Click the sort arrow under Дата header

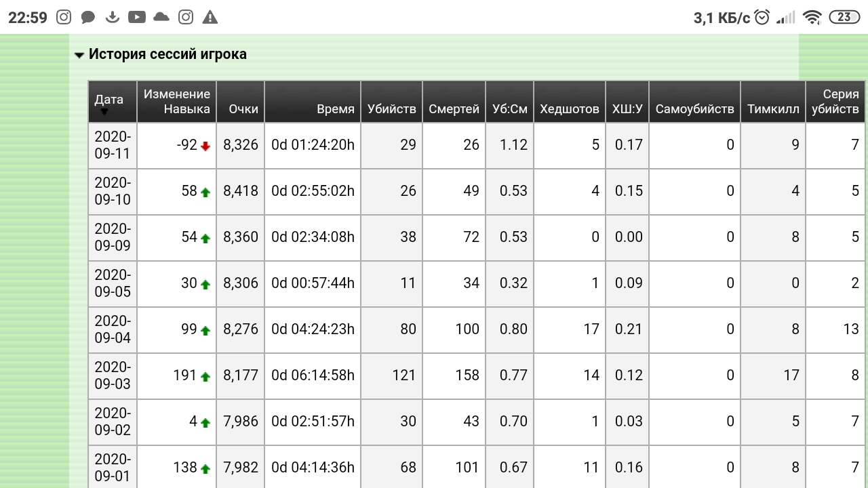(x=104, y=112)
